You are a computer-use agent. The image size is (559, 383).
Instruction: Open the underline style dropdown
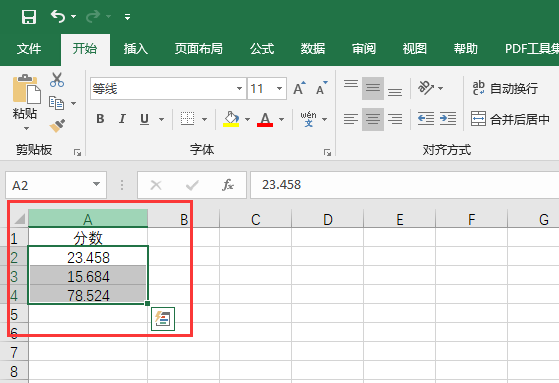coord(161,119)
